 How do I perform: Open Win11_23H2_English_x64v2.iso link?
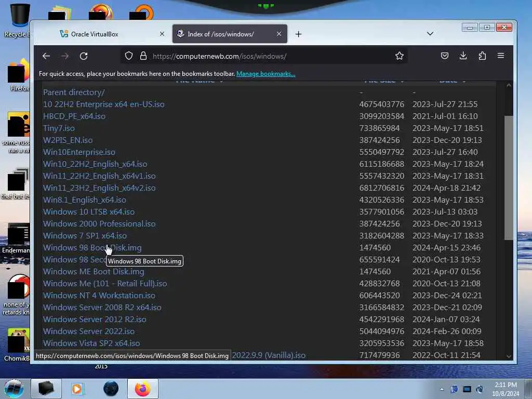[99, 188]
